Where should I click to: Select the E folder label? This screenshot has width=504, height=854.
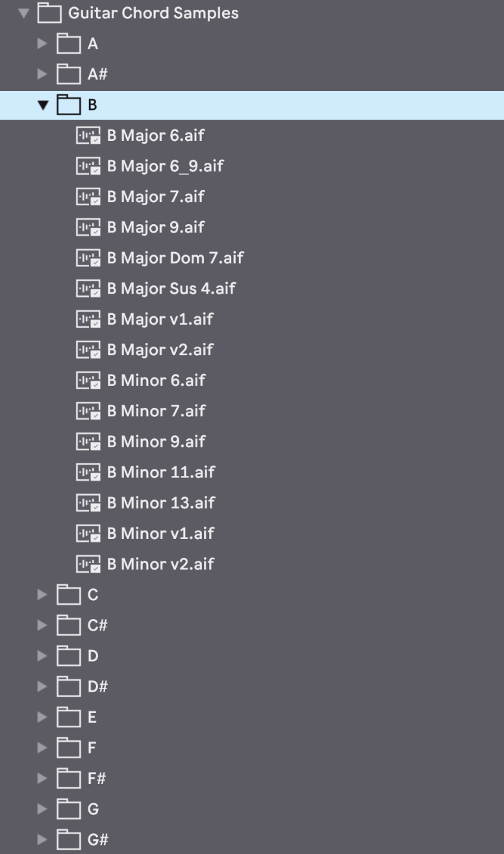tap(92, 718)
